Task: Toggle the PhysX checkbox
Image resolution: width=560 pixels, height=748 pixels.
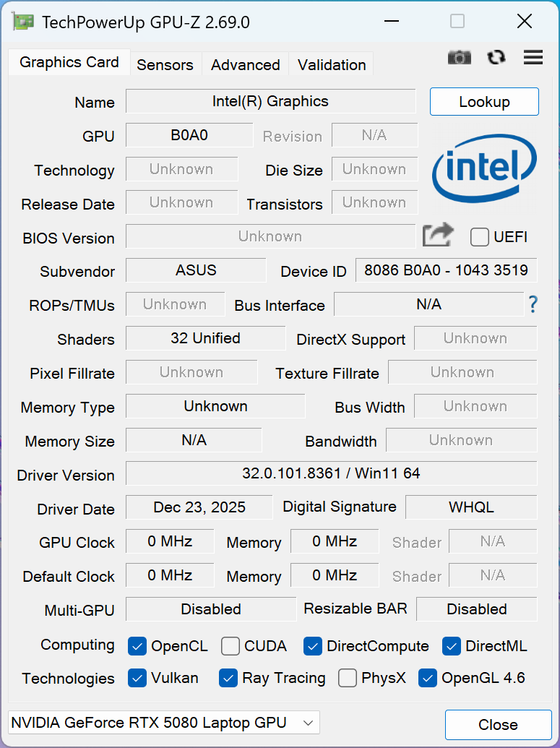Action: (348, 679)
